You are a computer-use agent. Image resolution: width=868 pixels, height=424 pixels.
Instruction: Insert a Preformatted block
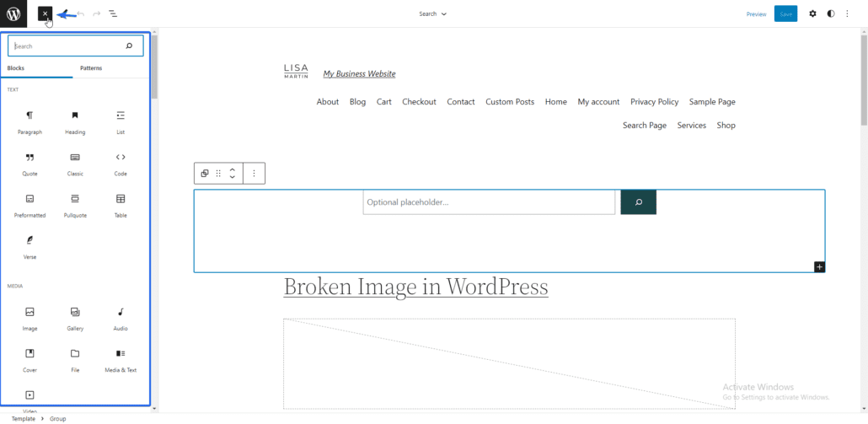click(x=29, y=206)
